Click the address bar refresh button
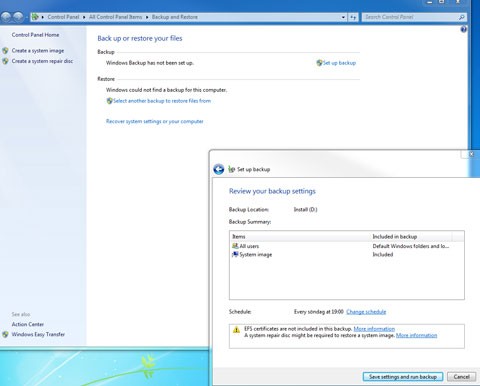Viewport: 480px width, 386px height. coord(353,17)
